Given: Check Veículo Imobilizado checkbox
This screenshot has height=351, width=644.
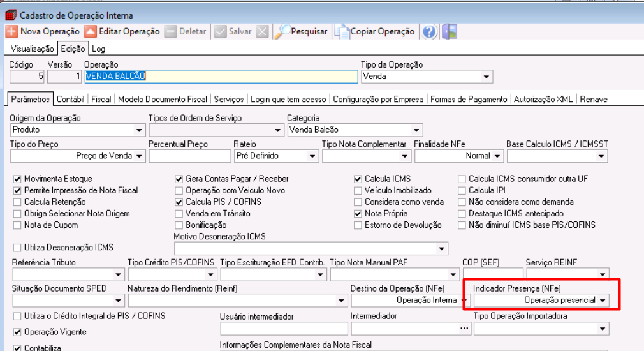Looking at the screenshot, I should coord(358,190).
